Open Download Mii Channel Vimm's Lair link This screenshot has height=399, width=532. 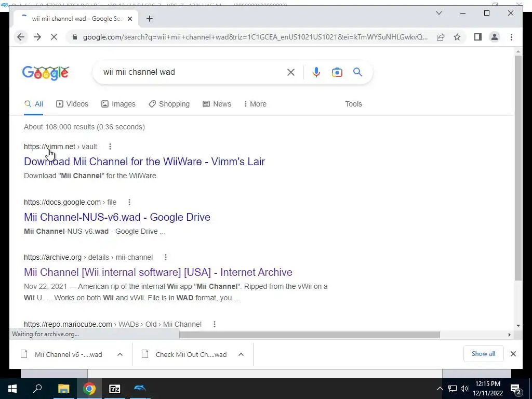point(144,162)
